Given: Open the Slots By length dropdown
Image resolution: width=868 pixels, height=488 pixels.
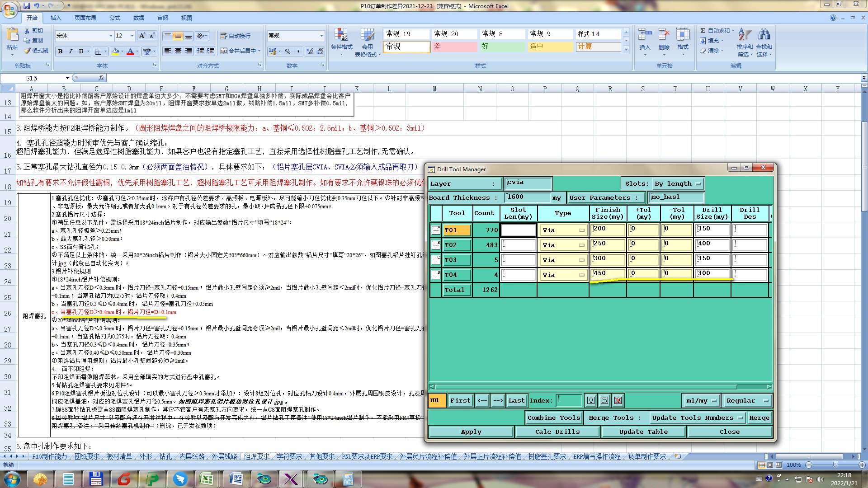Looking at the screenshot, I should tap(678, 183).
